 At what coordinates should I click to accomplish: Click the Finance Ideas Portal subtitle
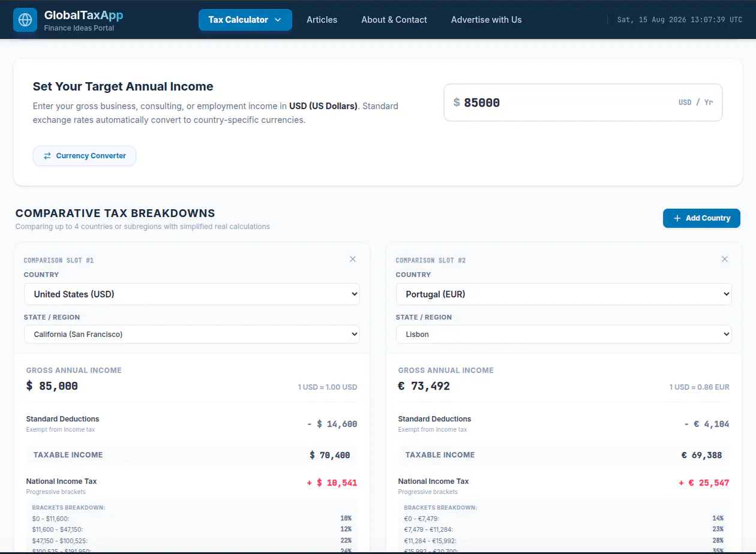click(79, 28)
